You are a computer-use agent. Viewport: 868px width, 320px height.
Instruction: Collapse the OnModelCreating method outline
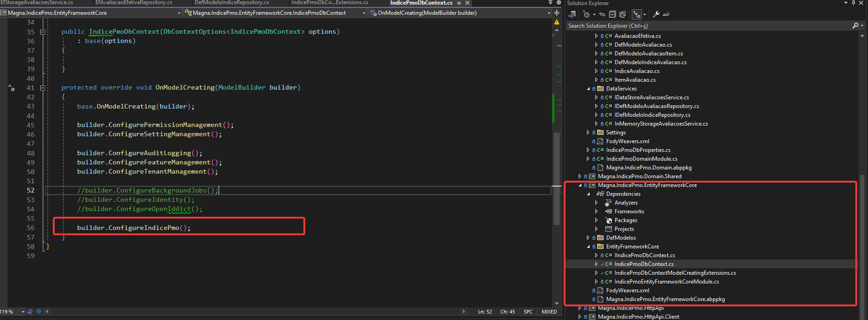click(x=42, y=88)
